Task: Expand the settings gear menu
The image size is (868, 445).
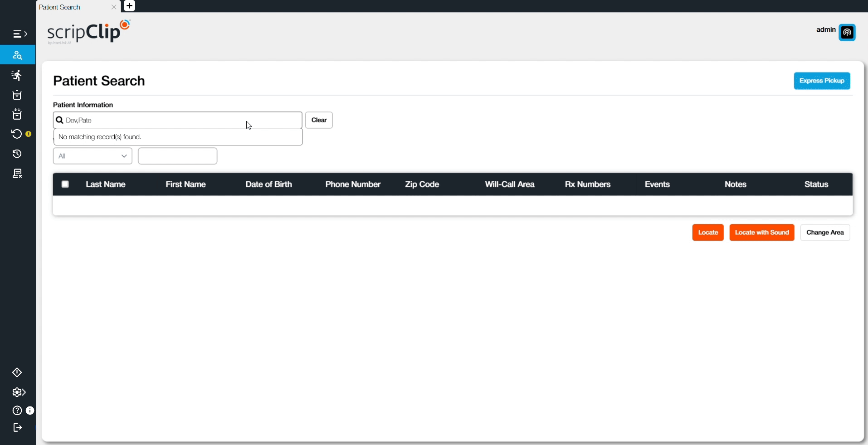Action: pos(18,392)
